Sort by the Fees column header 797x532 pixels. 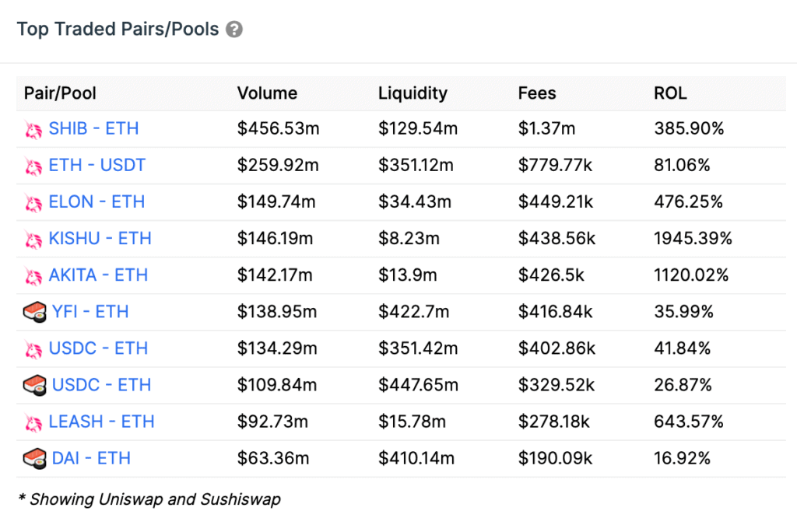(x=537, y=93)
